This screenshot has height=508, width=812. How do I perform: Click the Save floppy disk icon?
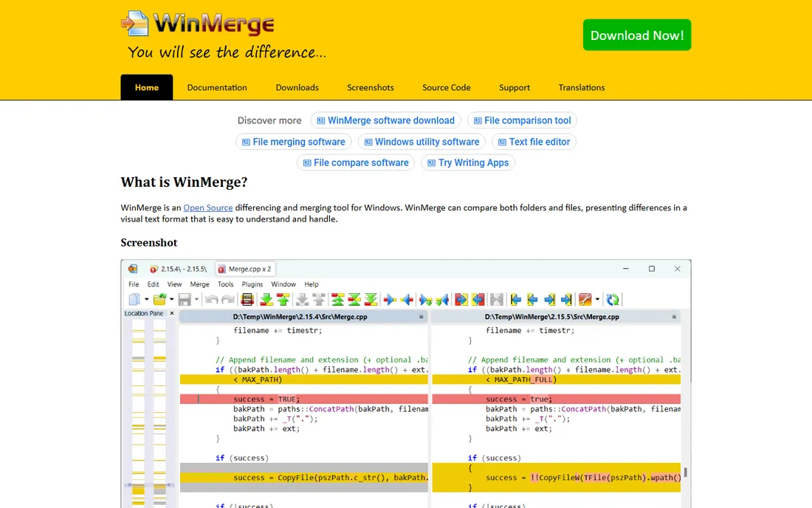pyautogui.click(x=185, y=299)
